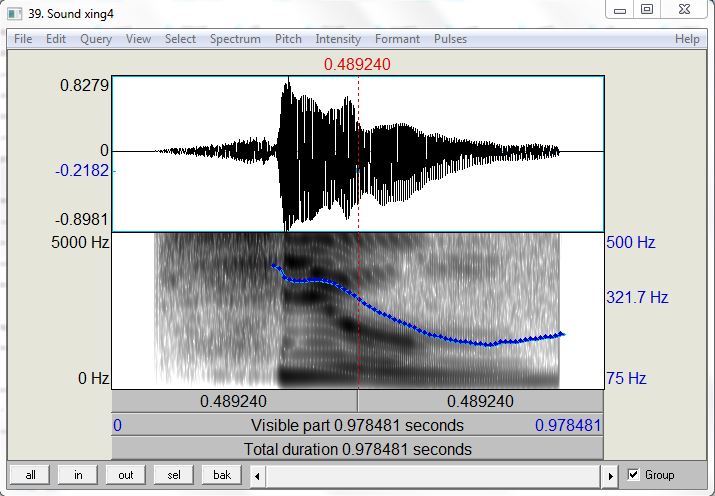Click the 'in' zoom button
This screenshot has height=496, width=715.
[78, 475]
